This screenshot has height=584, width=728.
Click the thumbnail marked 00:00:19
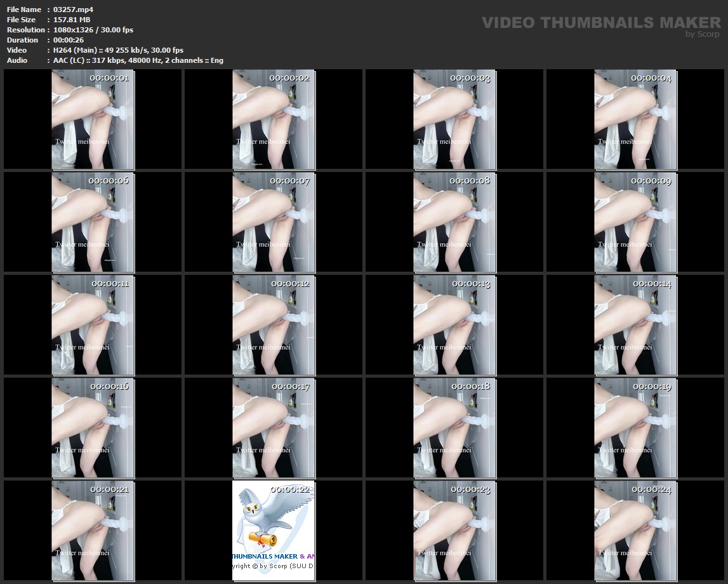pyautogui.click(x=635, y=428)
